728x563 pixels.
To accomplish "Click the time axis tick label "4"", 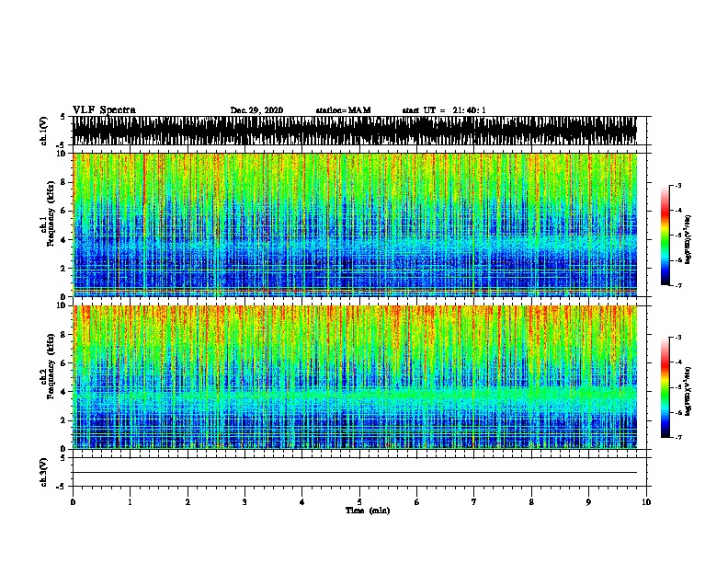I will (302, 502).
